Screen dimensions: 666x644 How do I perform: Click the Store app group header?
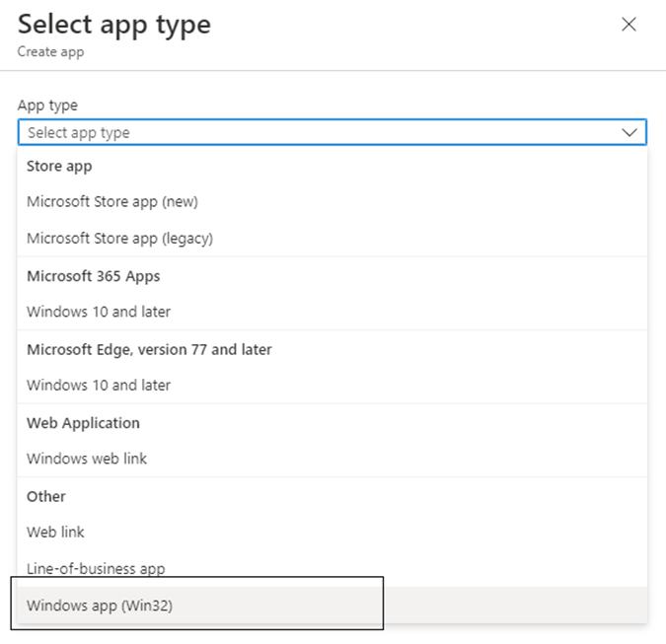click(59, 166)
